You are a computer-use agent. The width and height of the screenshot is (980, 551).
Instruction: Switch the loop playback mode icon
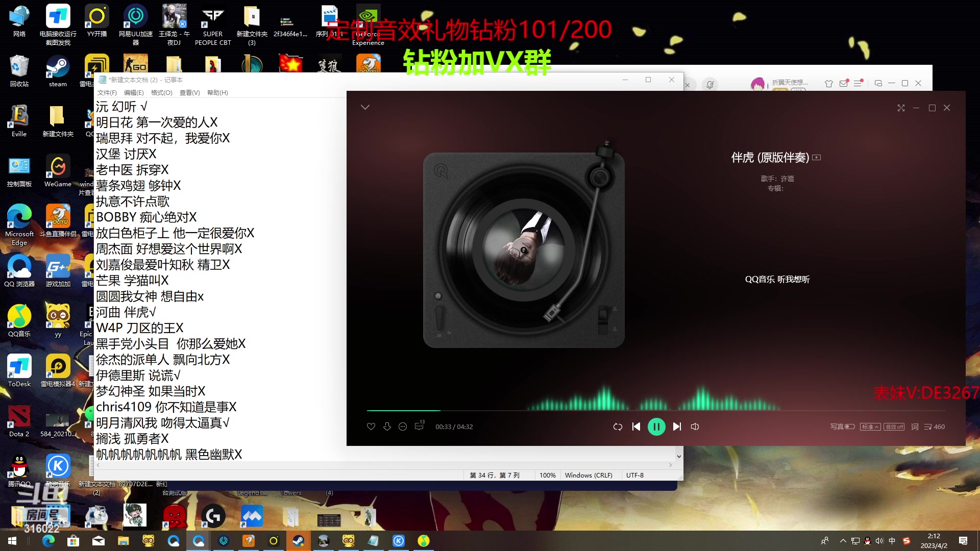618,427
